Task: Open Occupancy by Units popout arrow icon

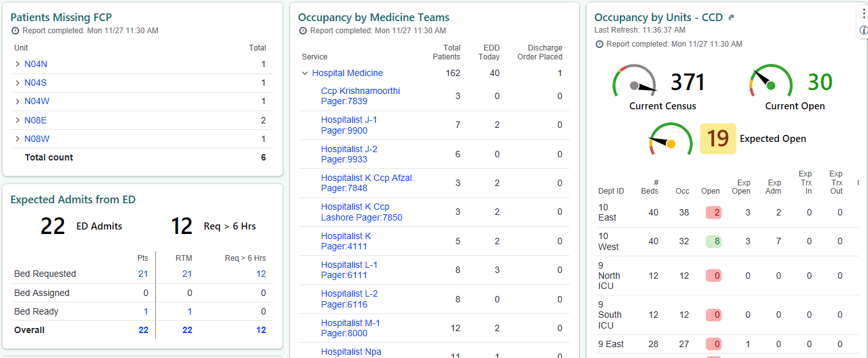Action: (731, 18)
